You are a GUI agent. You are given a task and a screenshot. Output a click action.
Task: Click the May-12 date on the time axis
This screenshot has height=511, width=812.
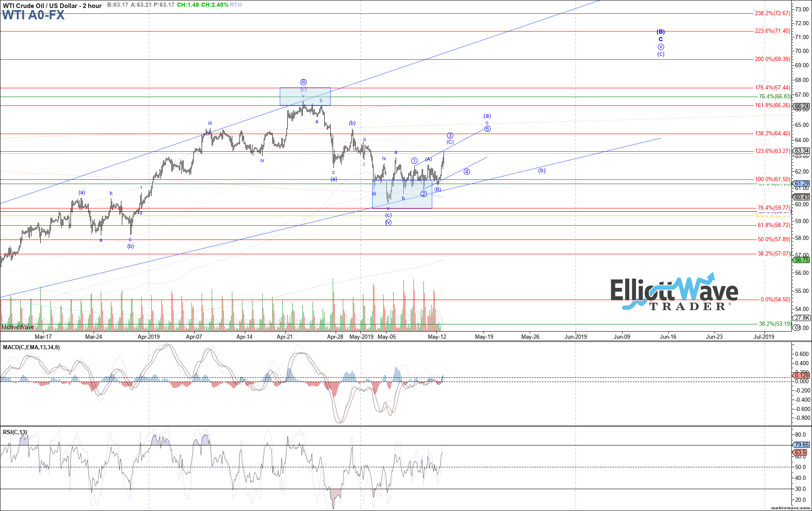click(437, 337)
